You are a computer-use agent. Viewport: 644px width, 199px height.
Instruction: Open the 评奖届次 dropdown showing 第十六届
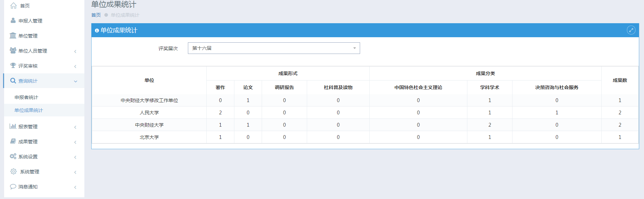pos(274,48)
